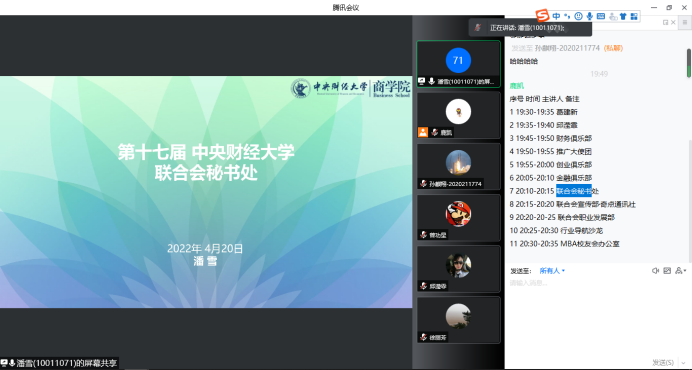Click the chat mute speaker icon

(655, 271)
